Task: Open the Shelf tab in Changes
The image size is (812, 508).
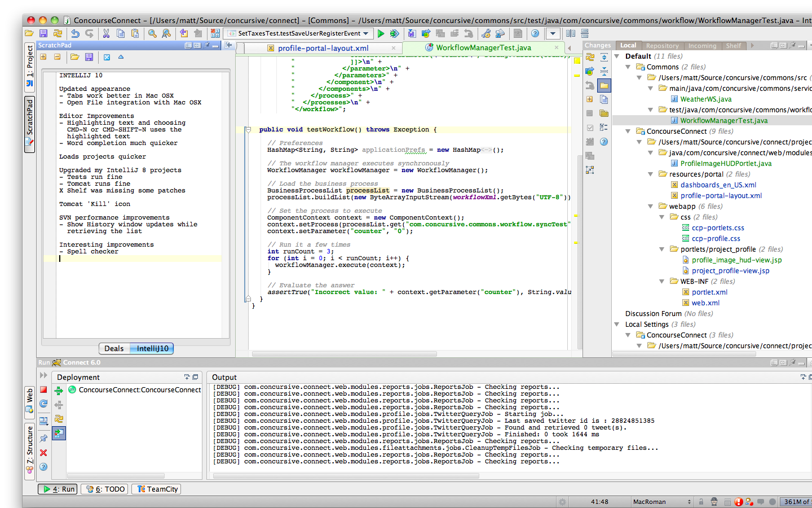Action: coord(733,46)
